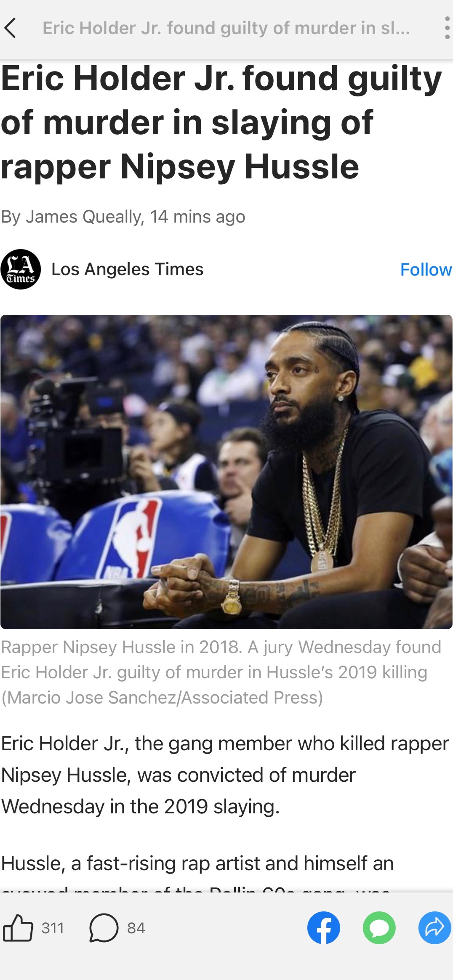Share via the green message icon
The height and width of the screenshot is (980, 453).
379,928
